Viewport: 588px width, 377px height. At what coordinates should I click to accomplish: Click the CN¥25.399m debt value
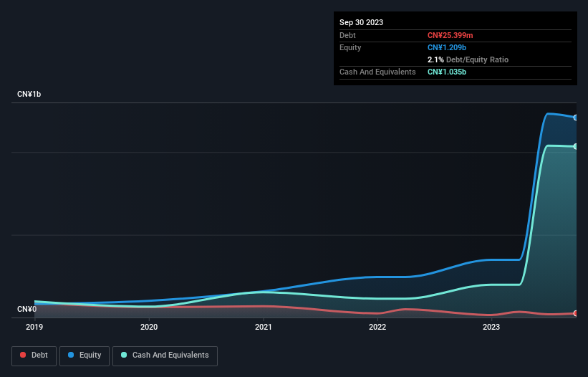450,35
